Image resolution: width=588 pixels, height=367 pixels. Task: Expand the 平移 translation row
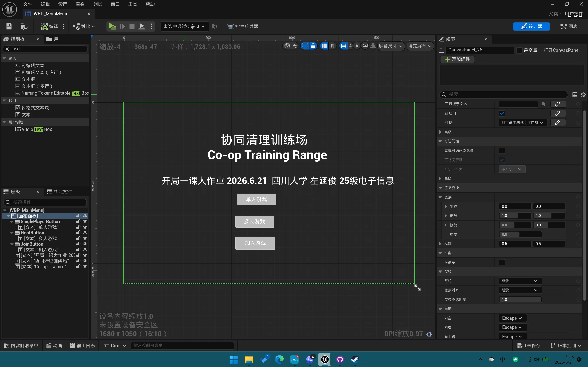pyautogui.click(x=445, y=207)
